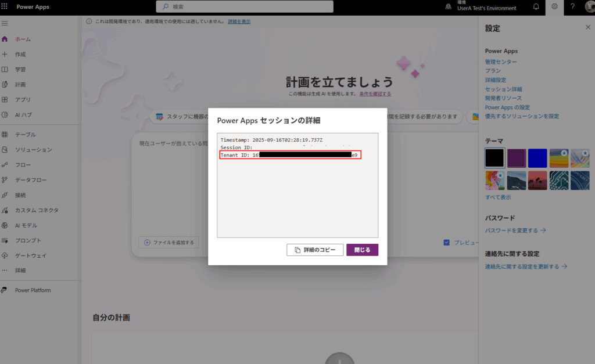
Task: Open the 開発者リソース link
Action: click(x=503, y=98)
